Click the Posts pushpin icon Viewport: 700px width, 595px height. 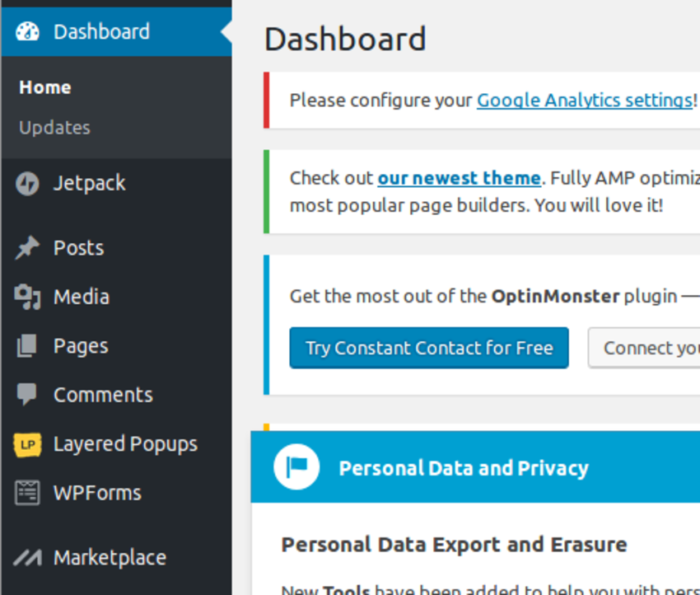click(27, 247)
